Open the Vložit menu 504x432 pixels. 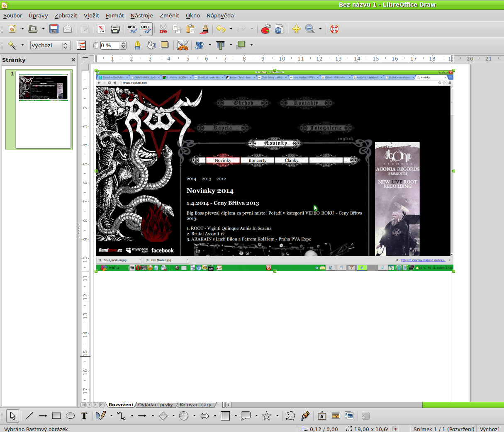(91, 15)
